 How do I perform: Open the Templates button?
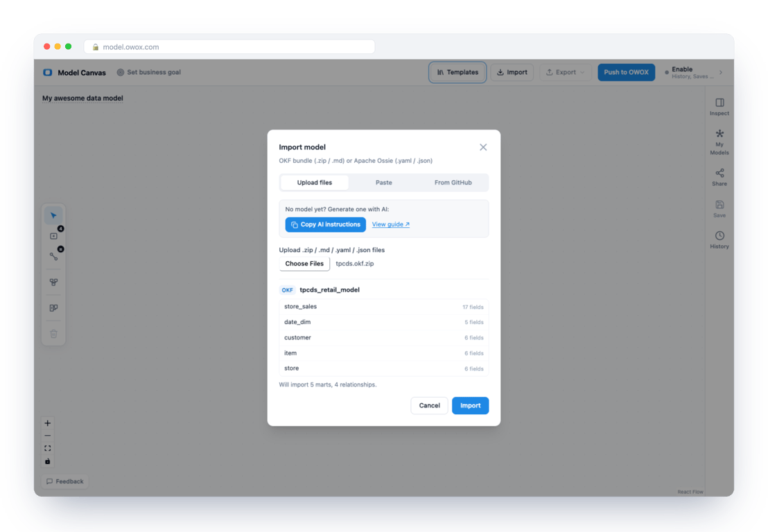pos(457,73)
